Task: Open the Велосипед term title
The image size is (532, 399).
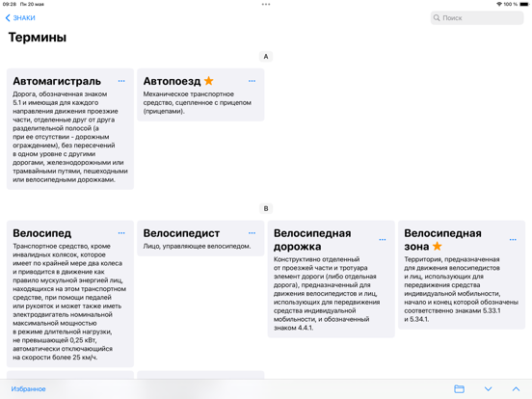Action: (x=42, y=233)
